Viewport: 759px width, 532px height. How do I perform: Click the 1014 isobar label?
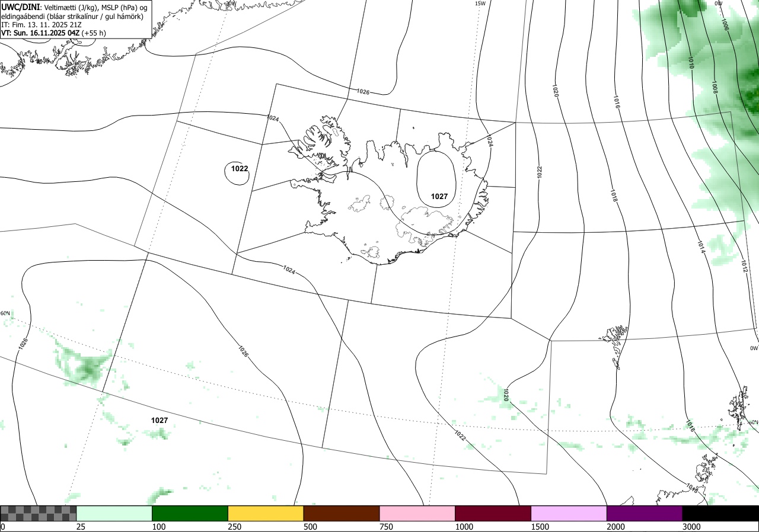point(701,248)
